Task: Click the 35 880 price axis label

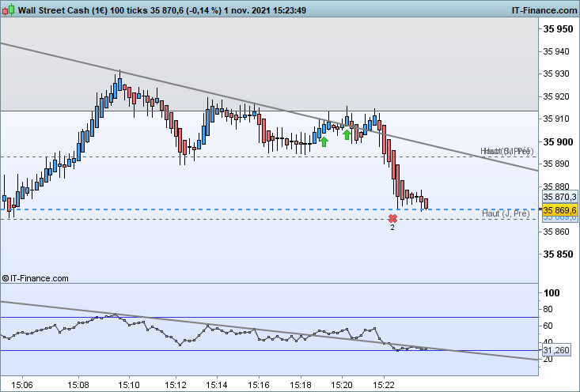Action: (556, 187)
